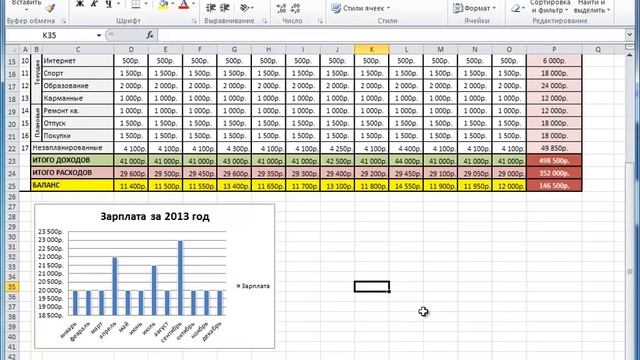
Task: Click the Name Box showing K35
Action: point(50,36)
